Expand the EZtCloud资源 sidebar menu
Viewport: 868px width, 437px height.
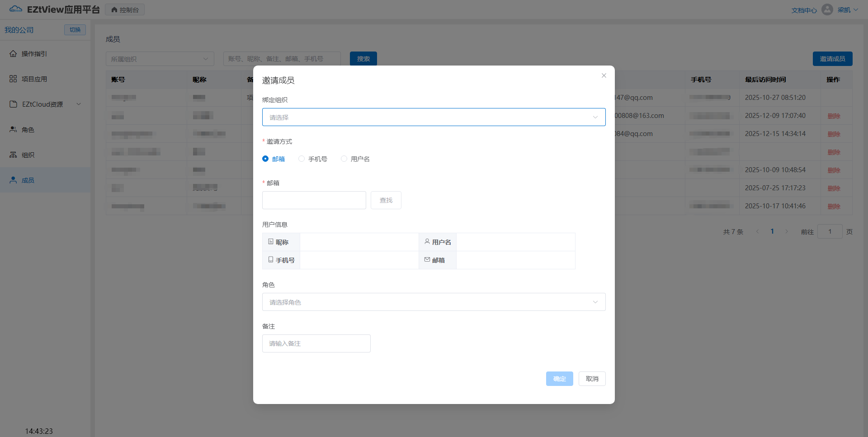click(x=45, y=104)
